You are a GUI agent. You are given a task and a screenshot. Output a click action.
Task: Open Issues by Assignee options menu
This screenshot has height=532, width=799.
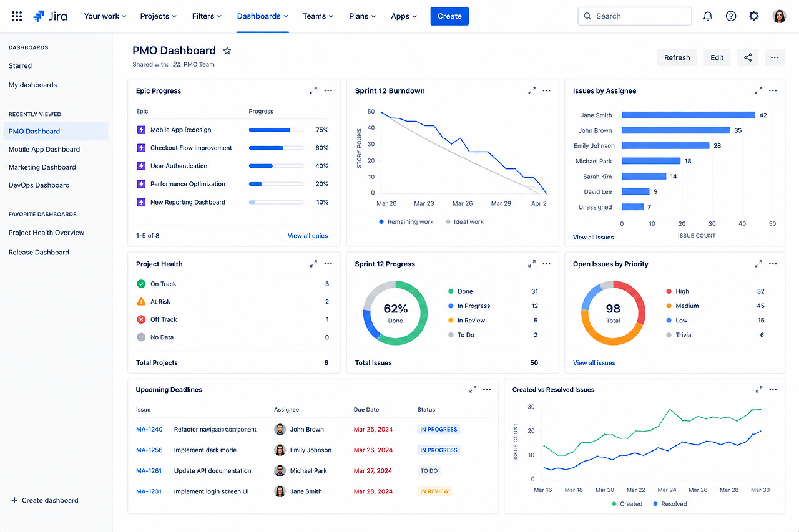click(773, 91)
